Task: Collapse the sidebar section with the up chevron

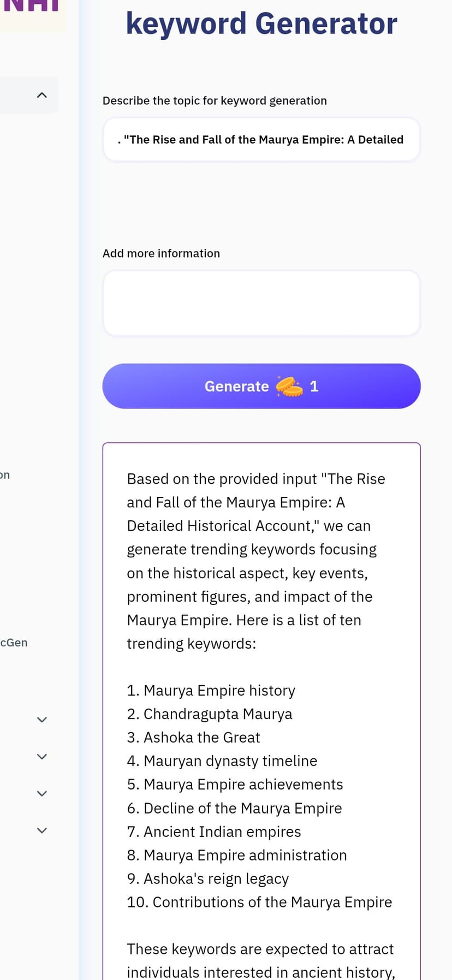Action: pos(41,95)
